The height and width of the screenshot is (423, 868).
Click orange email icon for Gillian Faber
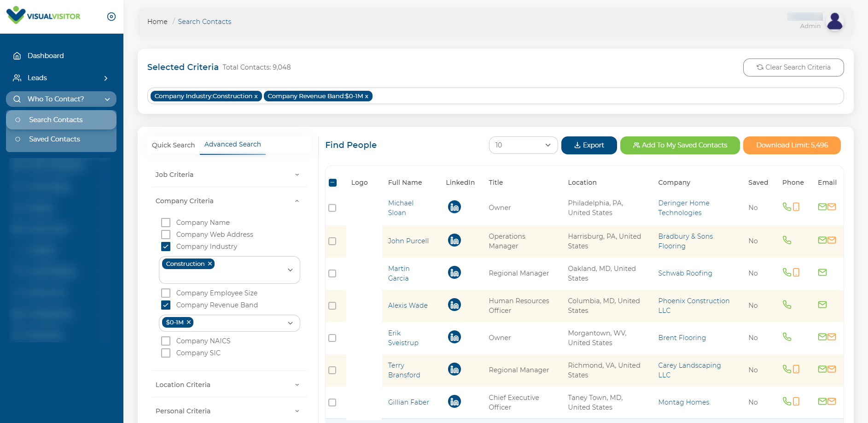coord(832,401)
